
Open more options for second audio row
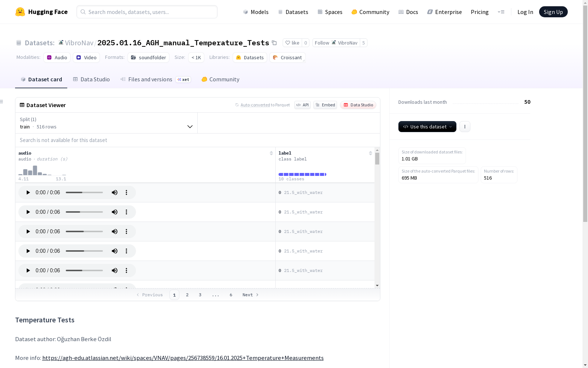pos(126,212)
